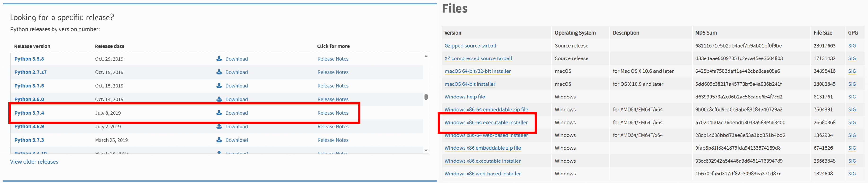Open SIG link for Windows help file

[851, 97]
